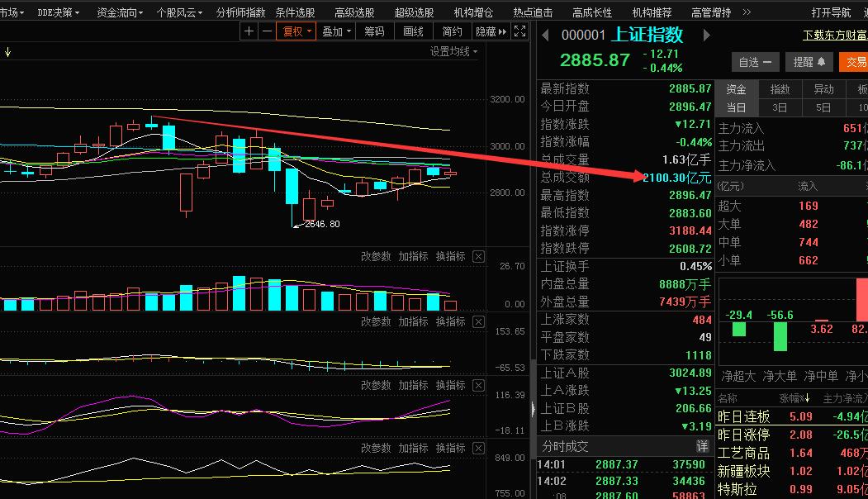Select 3日 period tab

780,107
